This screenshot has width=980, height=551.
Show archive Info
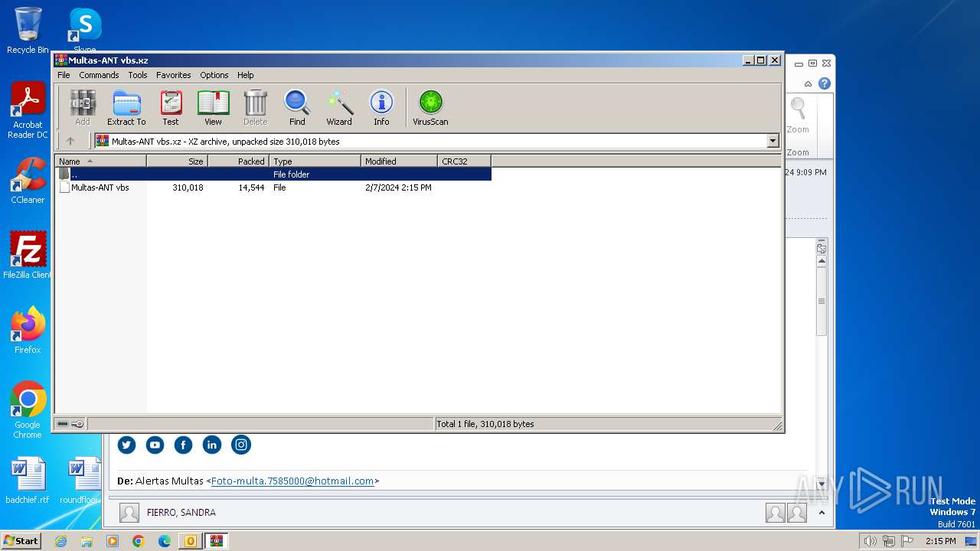[x=381, y=108]
